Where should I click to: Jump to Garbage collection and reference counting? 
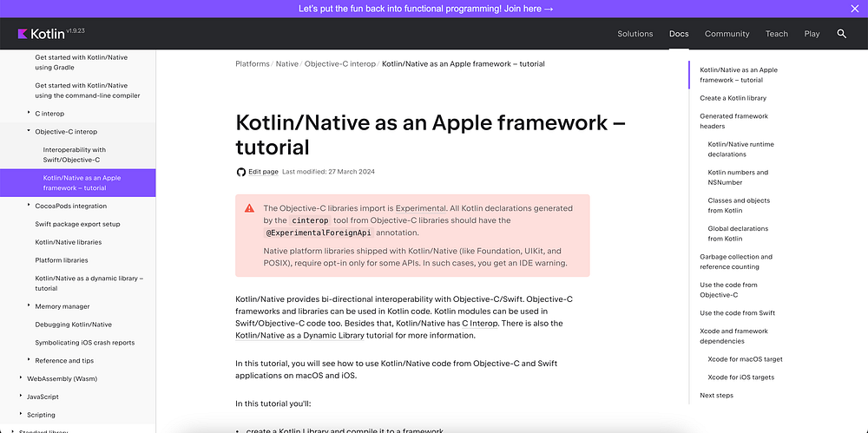[x=736, y=262]
